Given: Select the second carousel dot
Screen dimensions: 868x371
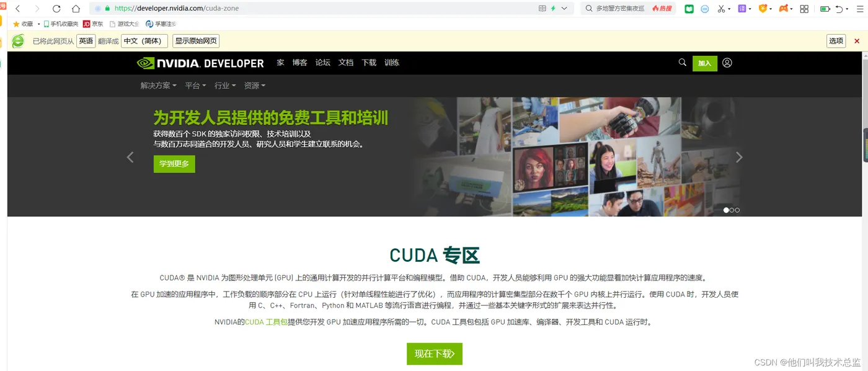Looking at the screenshot, I should point(732,210).
